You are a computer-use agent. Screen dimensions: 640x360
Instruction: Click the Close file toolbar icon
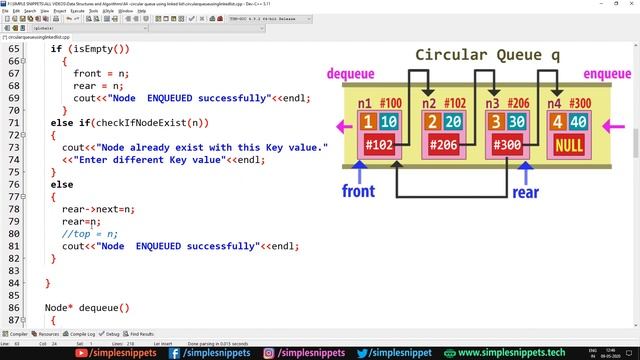38,19
